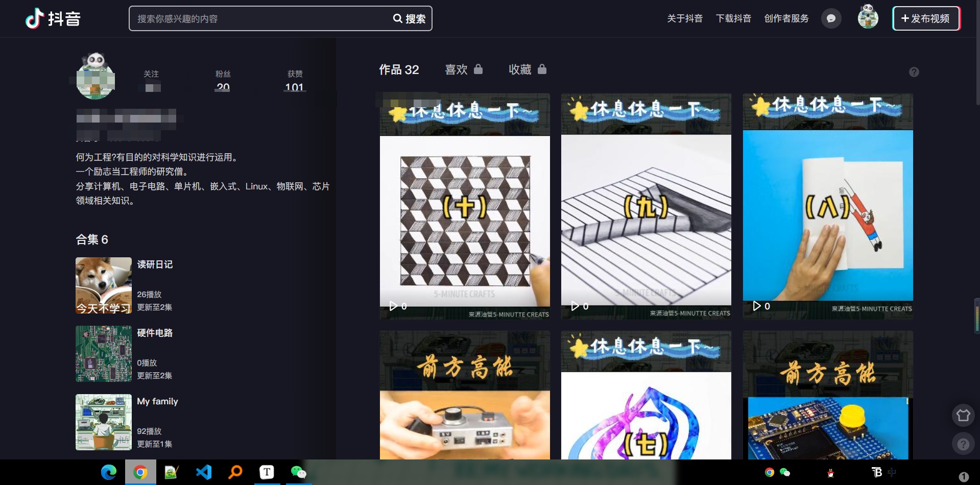The width and height of the screenshot is (980, 485).
Task: Open the messages chat bubble icon
Action: click(x=831, y=18)
